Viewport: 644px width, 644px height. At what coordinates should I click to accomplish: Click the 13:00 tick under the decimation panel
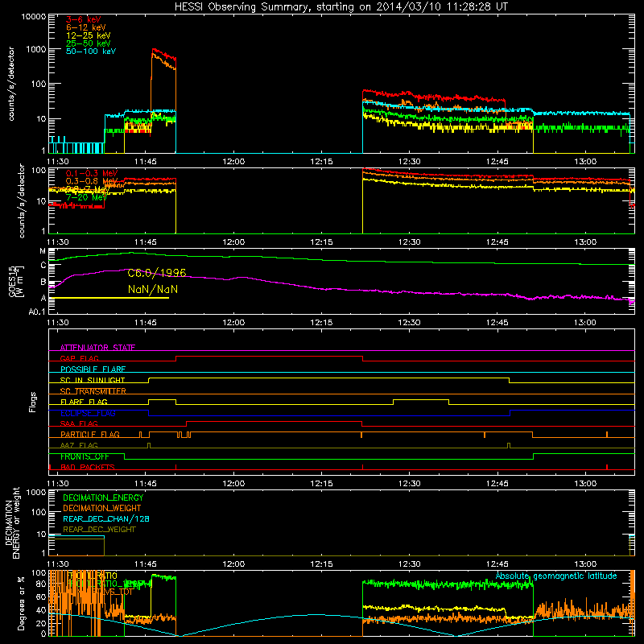point(585,564)
